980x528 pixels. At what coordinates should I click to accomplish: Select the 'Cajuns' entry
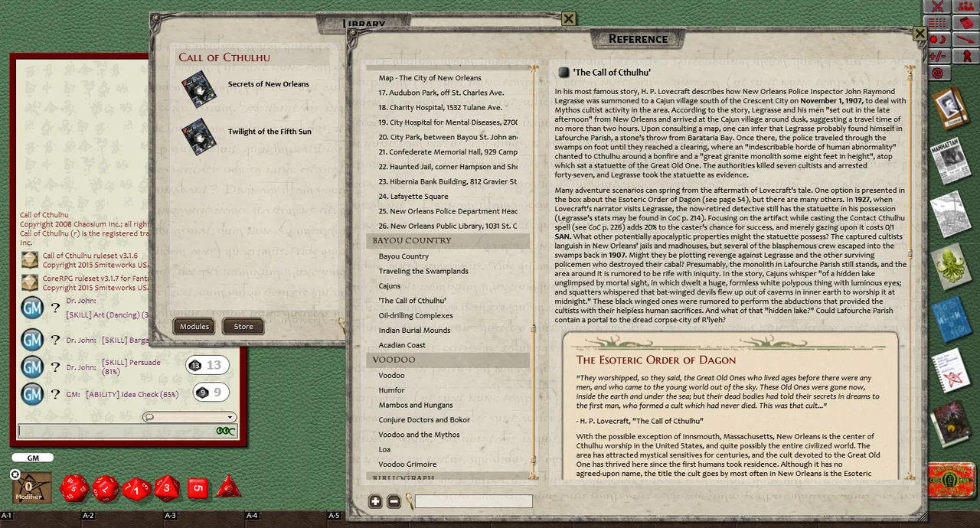click(x=390, y=285)
